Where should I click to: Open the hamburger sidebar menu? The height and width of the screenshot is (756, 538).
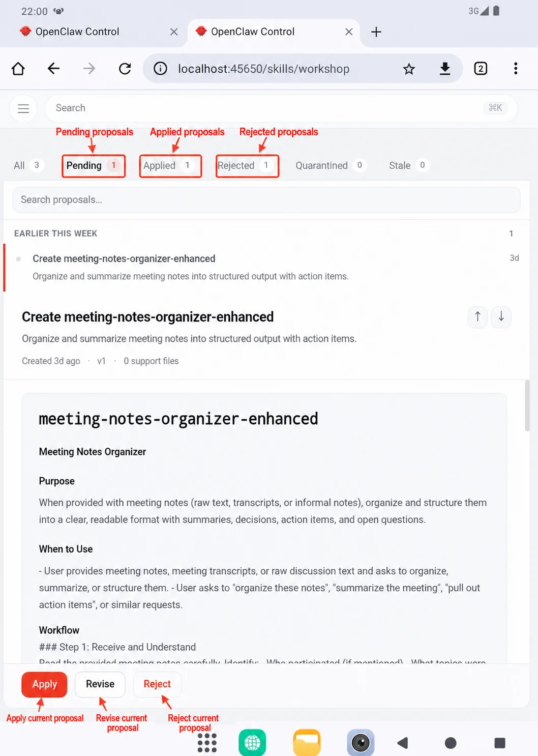(23, 108)
